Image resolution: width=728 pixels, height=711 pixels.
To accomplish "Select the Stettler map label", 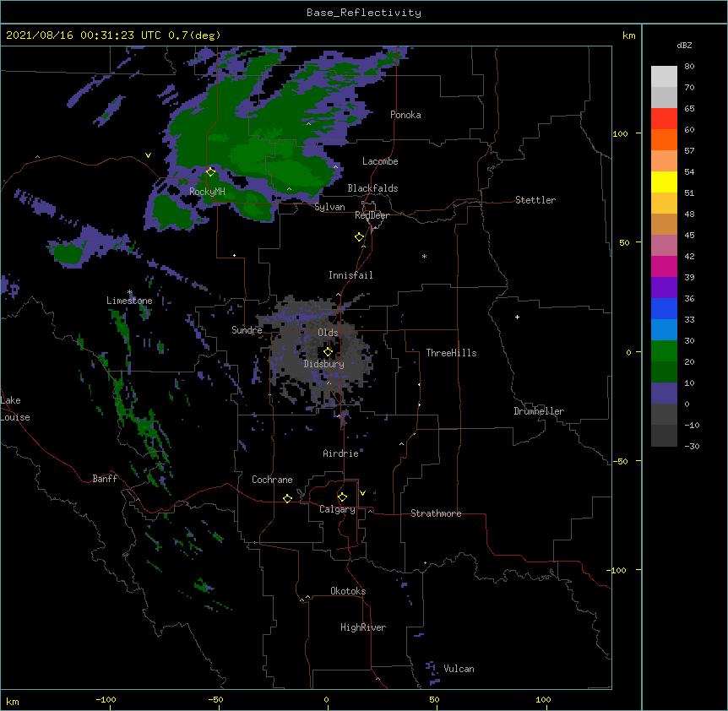I will coord(535,200).
